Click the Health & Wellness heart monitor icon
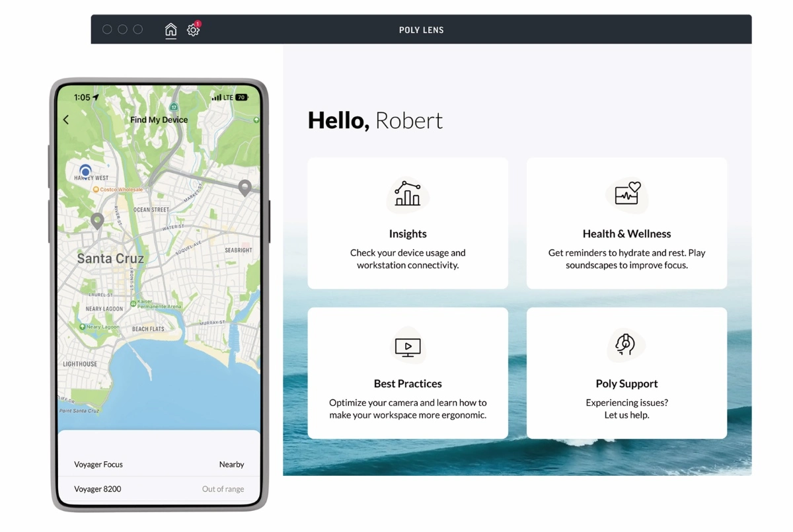This screenshot has height=532, width=793. tap(627, 194)
